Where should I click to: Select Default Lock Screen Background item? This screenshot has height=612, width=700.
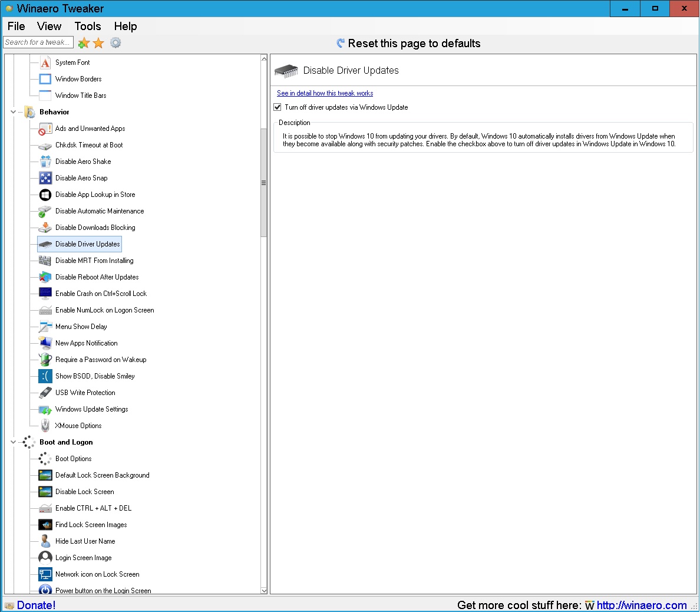[x=103, y=475]
